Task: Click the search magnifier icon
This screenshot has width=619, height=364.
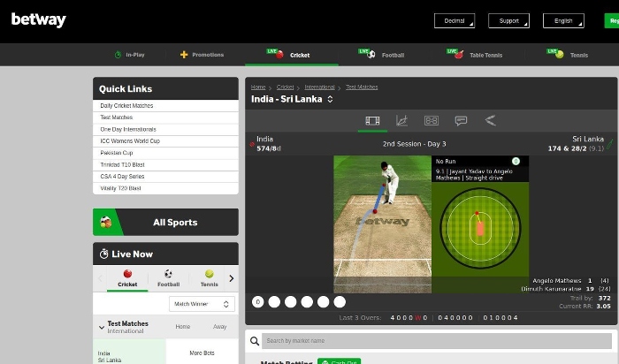Action: click(x=255, y=341)
